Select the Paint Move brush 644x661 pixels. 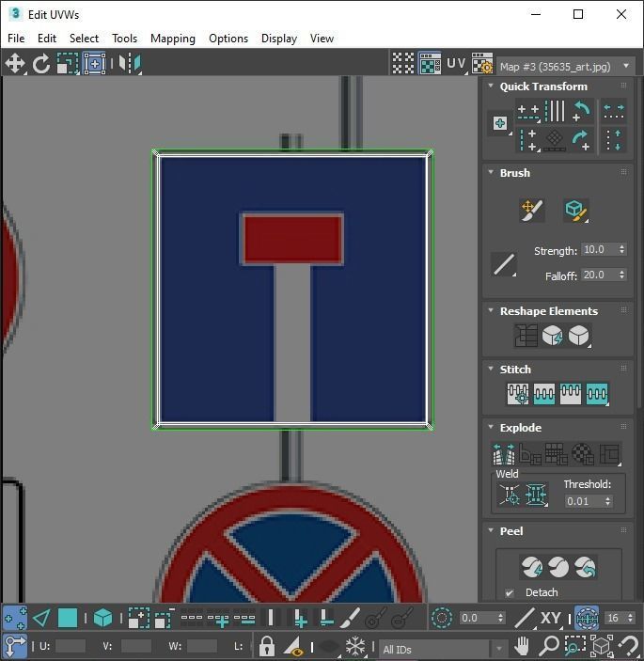[532, 210]
